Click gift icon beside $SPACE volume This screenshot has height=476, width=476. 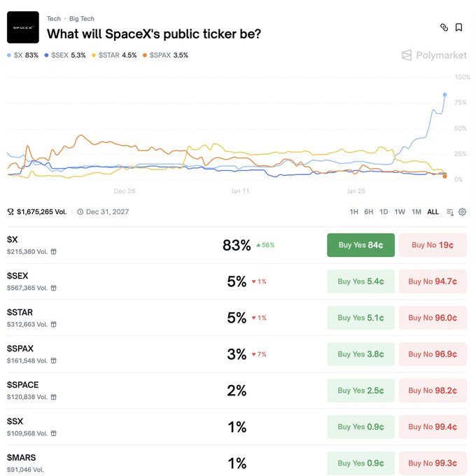(x=53, y=397)
